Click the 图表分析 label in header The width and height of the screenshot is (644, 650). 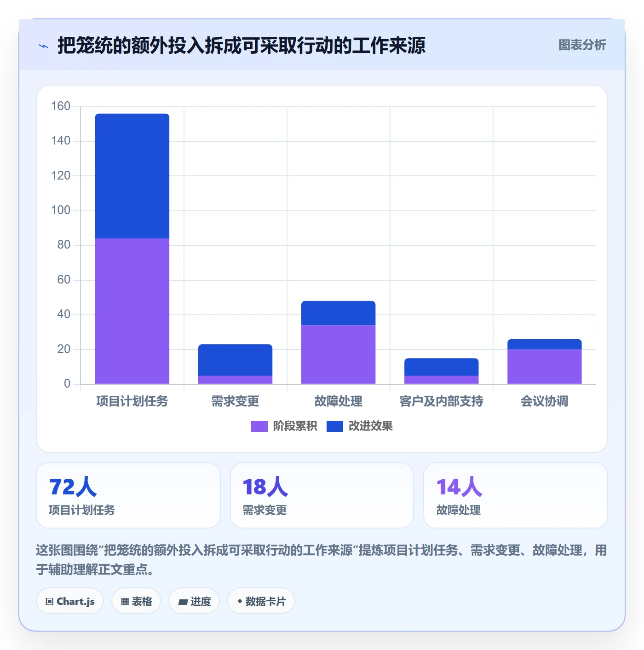582,45
